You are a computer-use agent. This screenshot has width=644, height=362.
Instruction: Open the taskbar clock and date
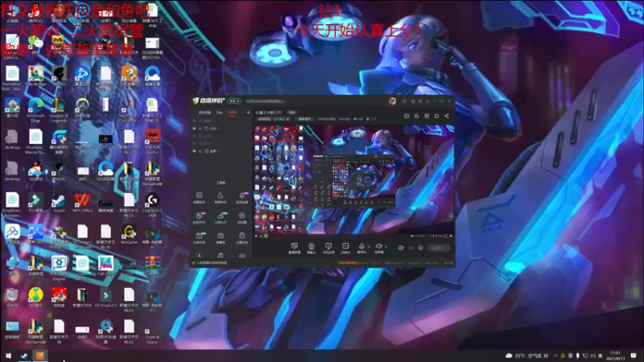[x=615, y=356]
